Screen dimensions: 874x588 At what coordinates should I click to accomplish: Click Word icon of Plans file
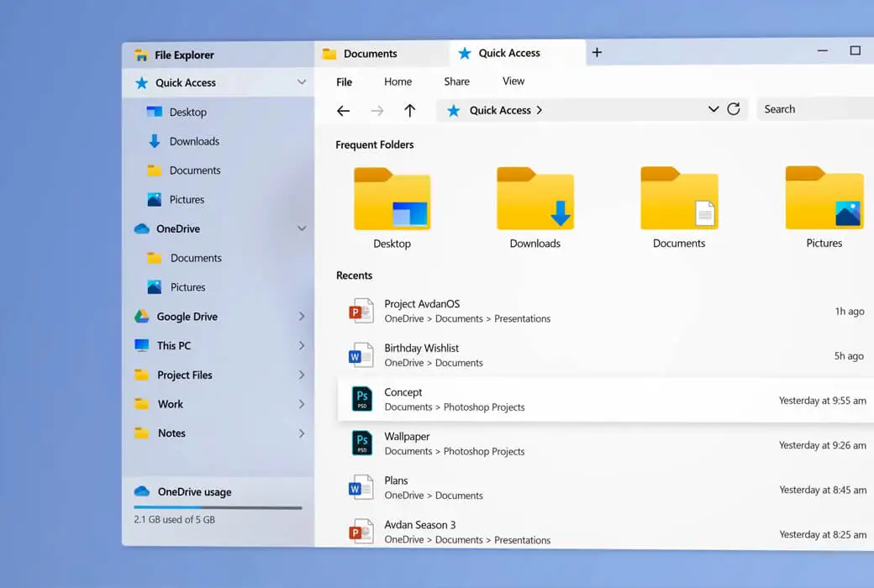[361, 487]
